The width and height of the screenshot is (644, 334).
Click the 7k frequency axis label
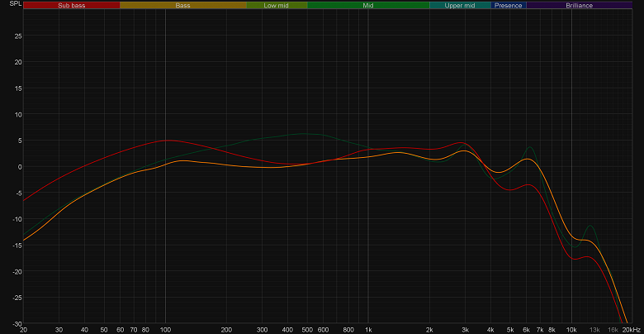(x=540, y=330)
